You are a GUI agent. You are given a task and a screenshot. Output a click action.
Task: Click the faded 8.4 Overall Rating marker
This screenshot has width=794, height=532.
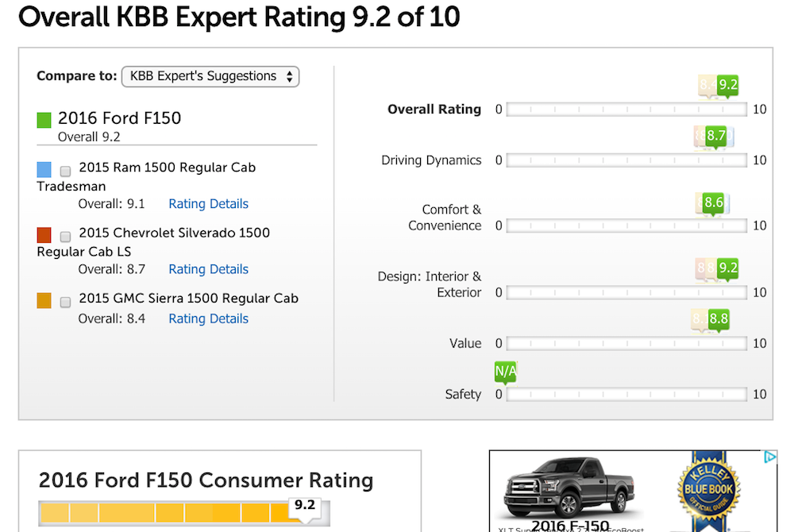coord(707,85)
